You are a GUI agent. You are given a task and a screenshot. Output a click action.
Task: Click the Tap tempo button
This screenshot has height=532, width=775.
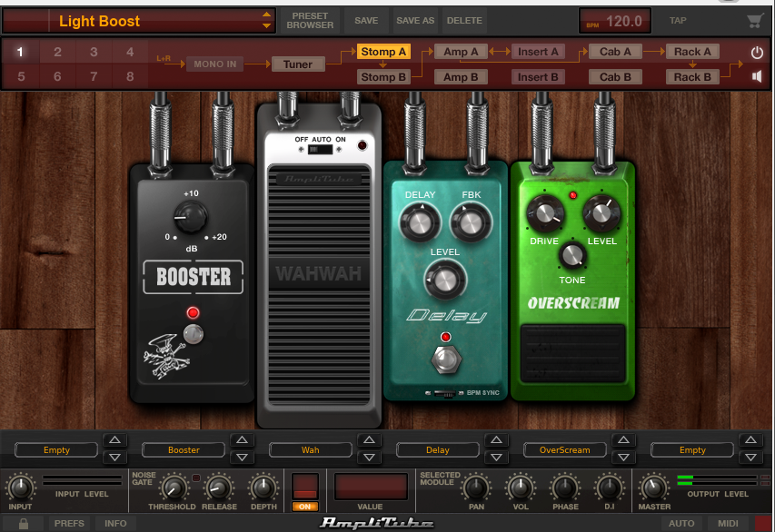tap(678, 21)
